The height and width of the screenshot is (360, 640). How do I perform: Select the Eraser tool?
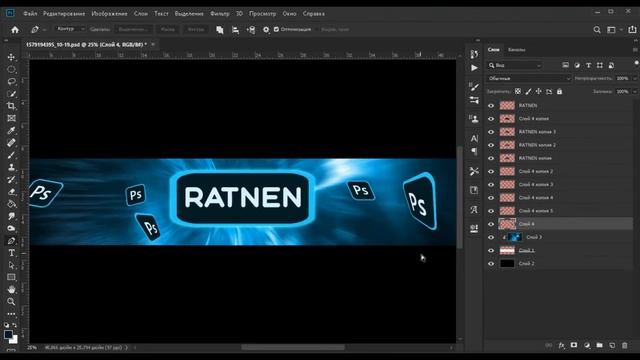[x=11, y=192]
